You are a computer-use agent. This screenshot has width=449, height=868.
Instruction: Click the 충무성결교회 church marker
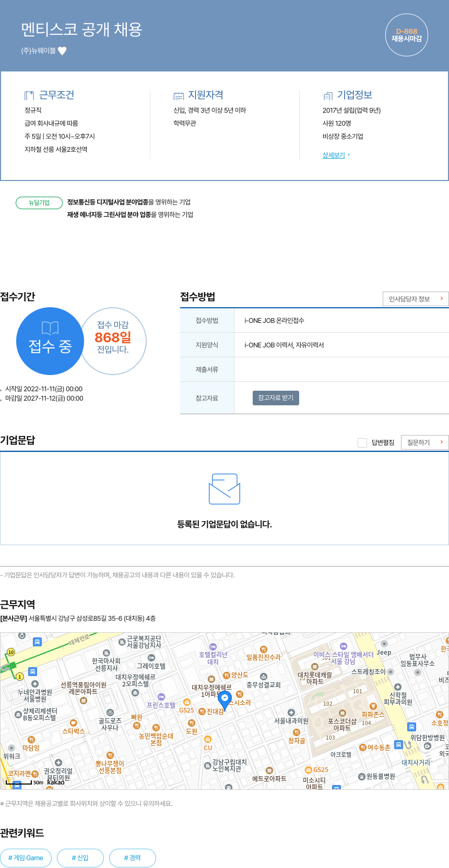[263, 677]
